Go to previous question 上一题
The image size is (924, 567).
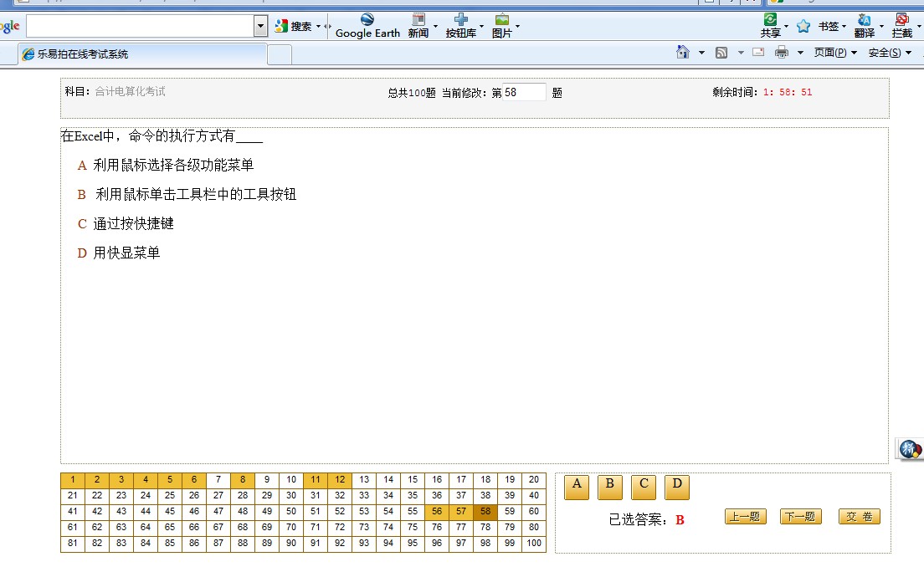pos(746,516)
